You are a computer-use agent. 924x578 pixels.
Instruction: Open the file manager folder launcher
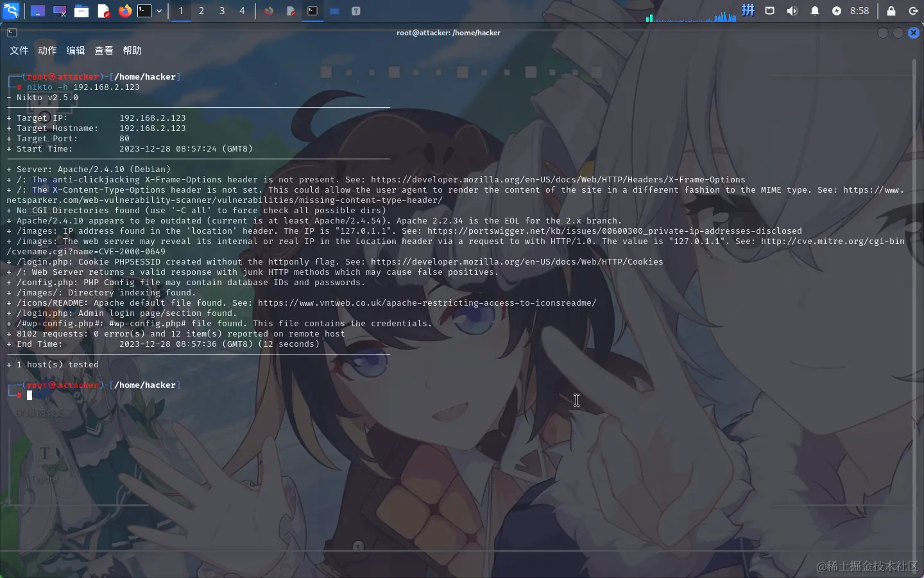coord(81,11)
